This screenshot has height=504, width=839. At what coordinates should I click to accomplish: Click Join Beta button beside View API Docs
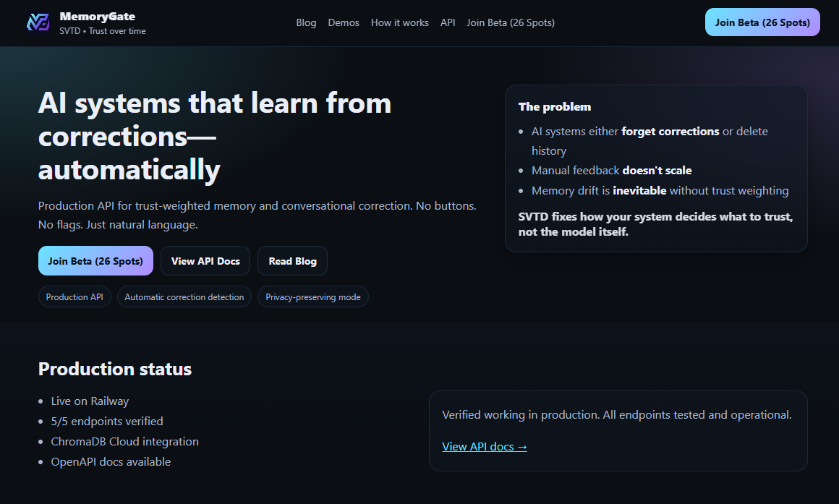[x=95, y=261]
